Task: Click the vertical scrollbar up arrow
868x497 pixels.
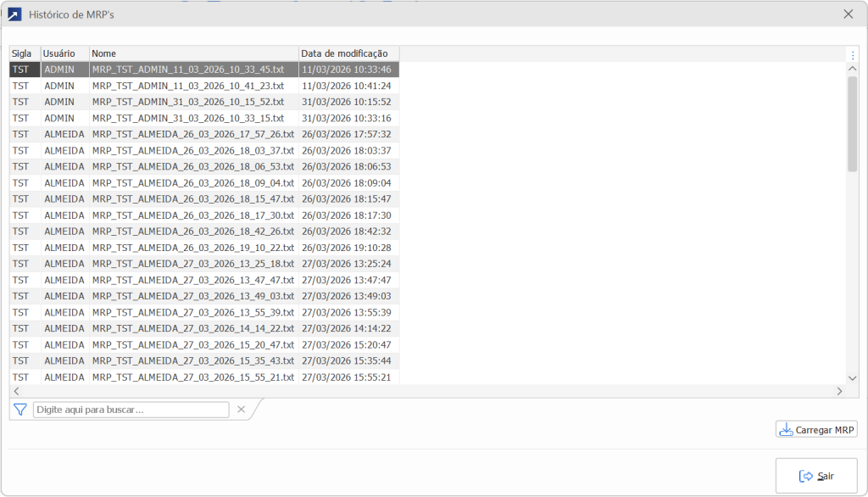Action: click(853, 69)
